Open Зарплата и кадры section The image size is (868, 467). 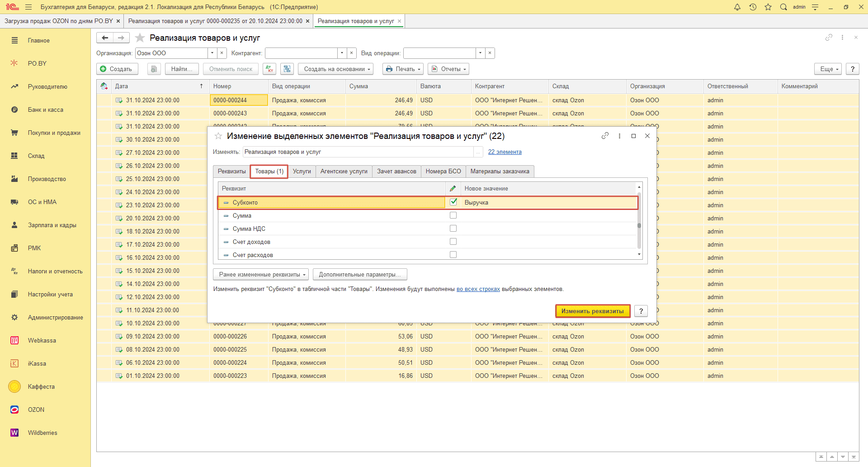pos(52,225)
